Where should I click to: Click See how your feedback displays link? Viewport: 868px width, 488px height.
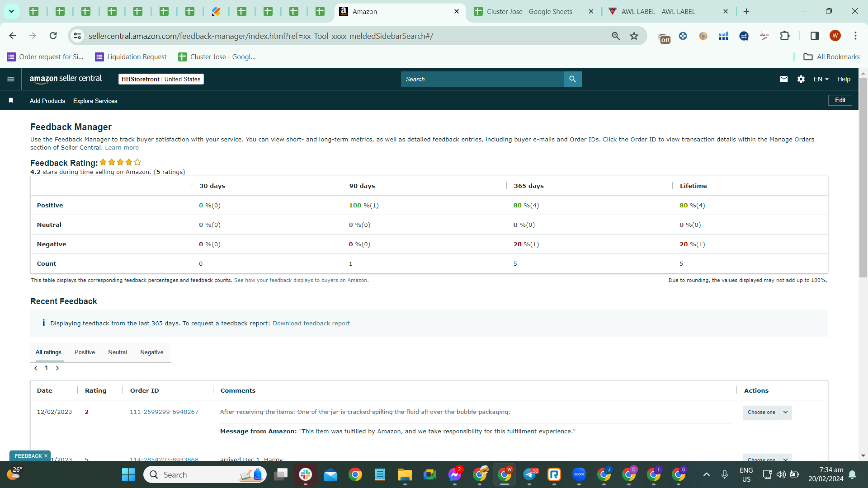[x=301, y=280]
